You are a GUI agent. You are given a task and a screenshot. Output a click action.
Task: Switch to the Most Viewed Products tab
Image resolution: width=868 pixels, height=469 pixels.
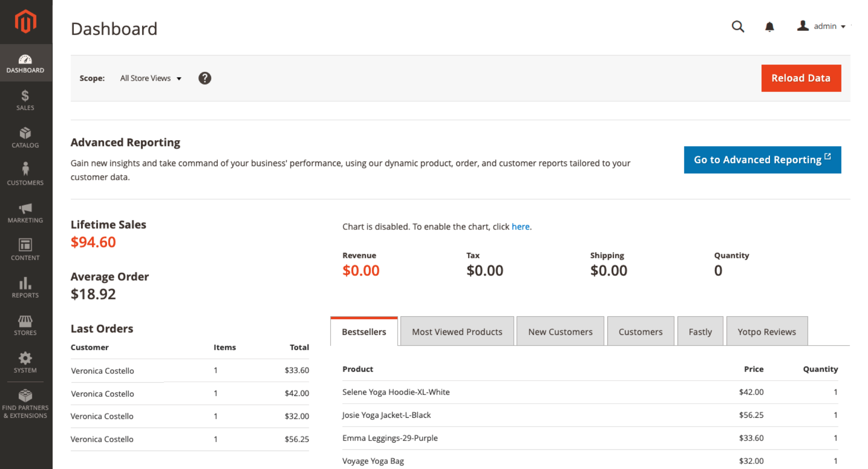pos(457,331)
